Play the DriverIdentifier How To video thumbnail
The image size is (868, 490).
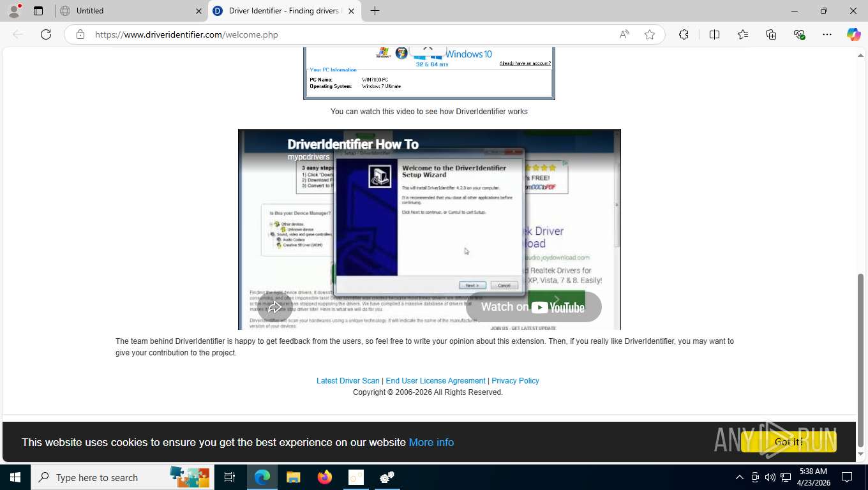[x=429, y=230]
